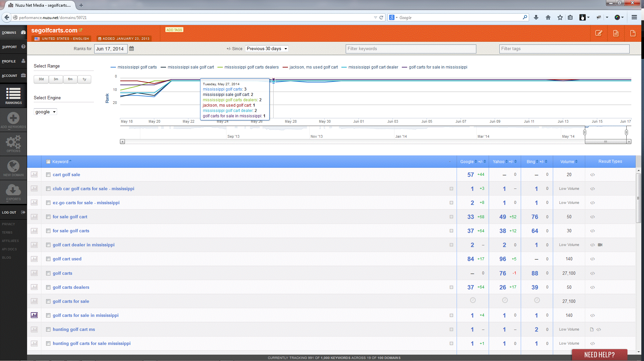Check the for sale golf cart checkbox

pos(48,217)
